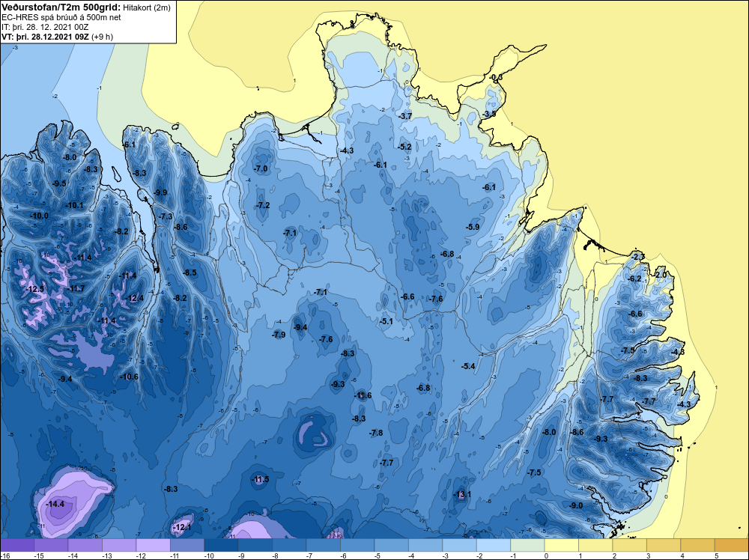Click legend swatch between -9 and -8
Screen dimensions: 749x560
point(255,545)
